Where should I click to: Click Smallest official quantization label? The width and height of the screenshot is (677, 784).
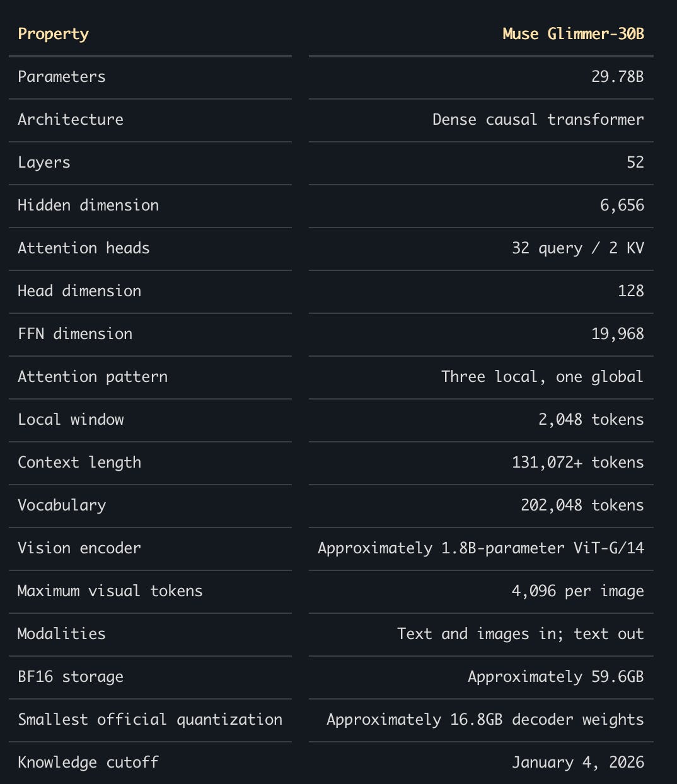150,720
